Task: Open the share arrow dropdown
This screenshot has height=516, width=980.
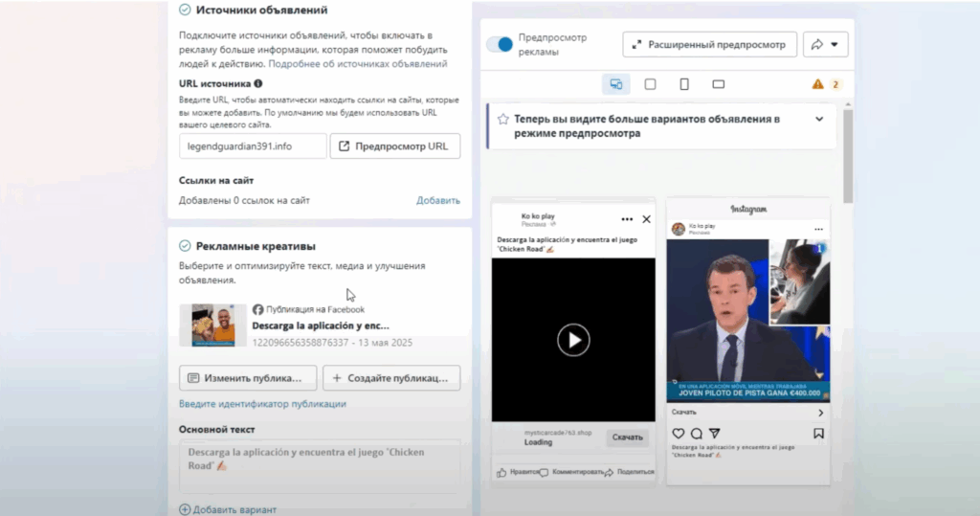Action: pyautogui.click(x=824, y=44)
